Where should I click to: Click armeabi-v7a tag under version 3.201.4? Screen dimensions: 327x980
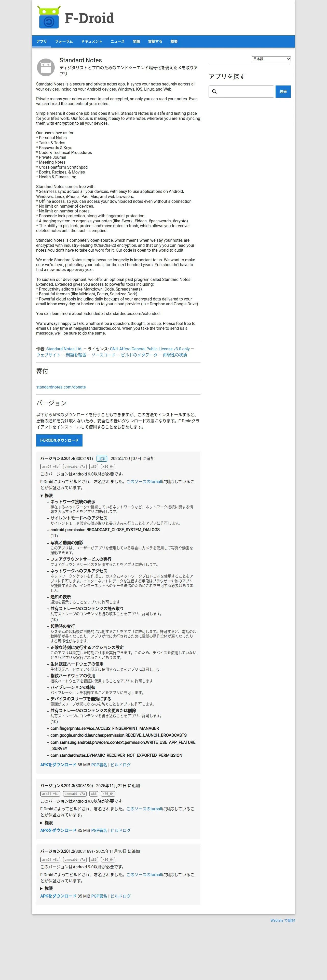coord(75,466)
